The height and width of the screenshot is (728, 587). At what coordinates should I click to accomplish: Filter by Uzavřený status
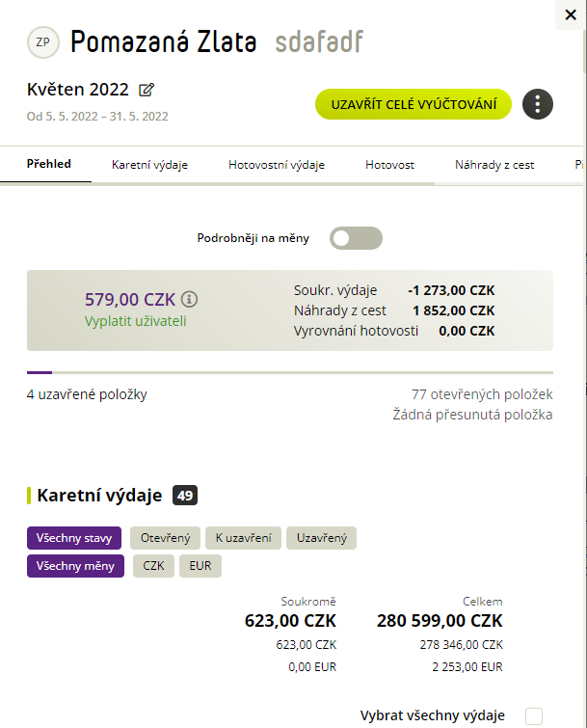click(322, 538)
